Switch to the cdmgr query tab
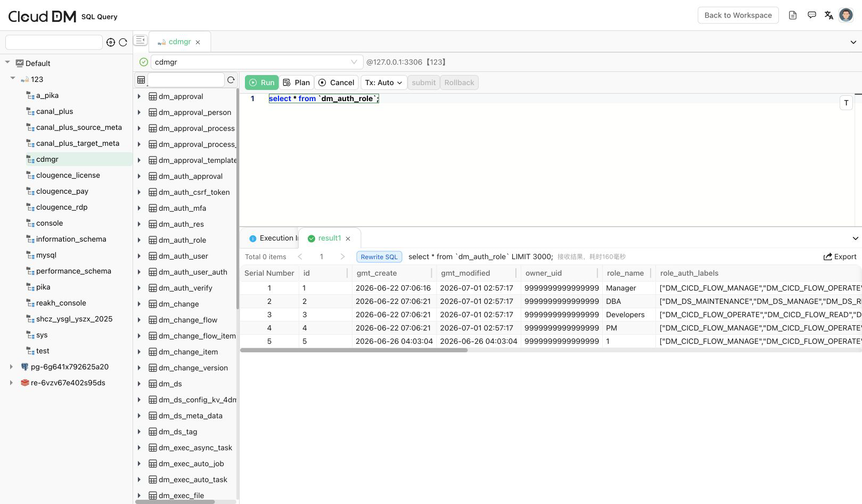Viewport: 862px width, 504px height. pyautogui.click(x=179, y=42)
